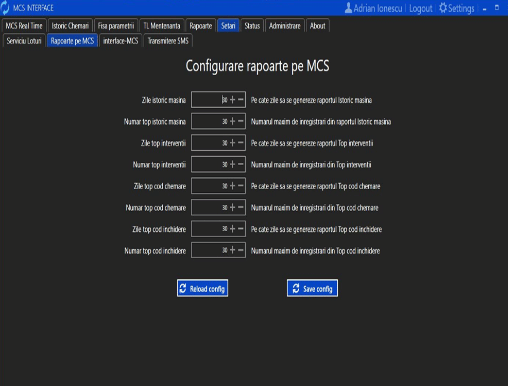Open the Fisa parametrii tab
Viewport: 508px width, 386px height.
[116, 26]
